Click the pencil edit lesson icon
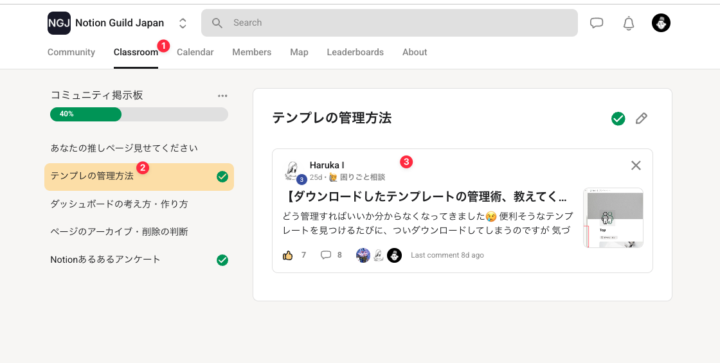Screen dimensions: 720x363 pyautogui.click(x=641, y=119)
